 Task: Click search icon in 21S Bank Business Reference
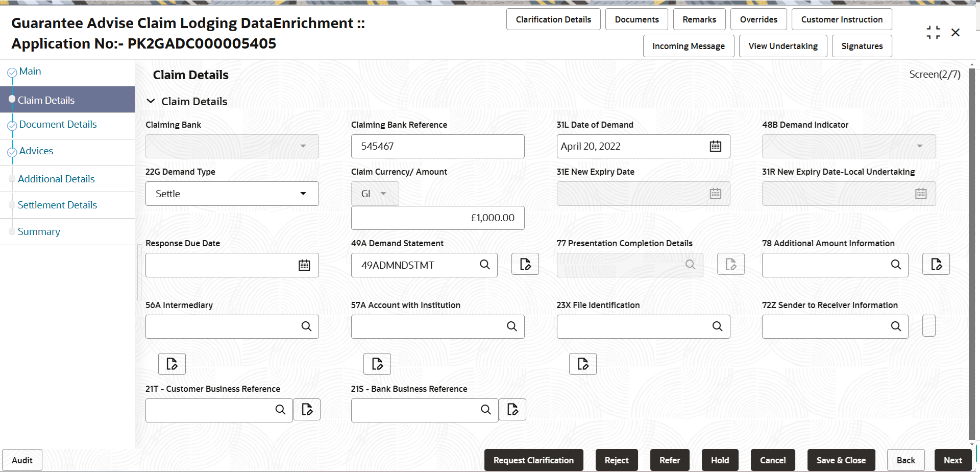(x=486, y=410)
